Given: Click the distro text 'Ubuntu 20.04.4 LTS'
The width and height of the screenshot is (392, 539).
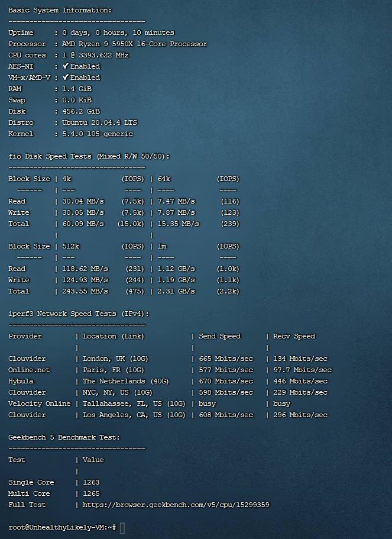Looking at the screenshot, I should pyautogui.click(x=100, y=122).
